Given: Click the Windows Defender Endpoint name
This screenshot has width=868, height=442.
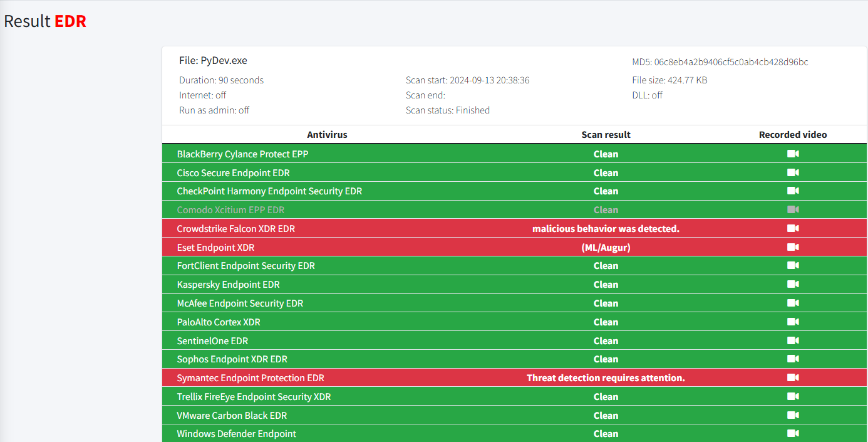Looking at the screenshot, I should pos(236,434).
